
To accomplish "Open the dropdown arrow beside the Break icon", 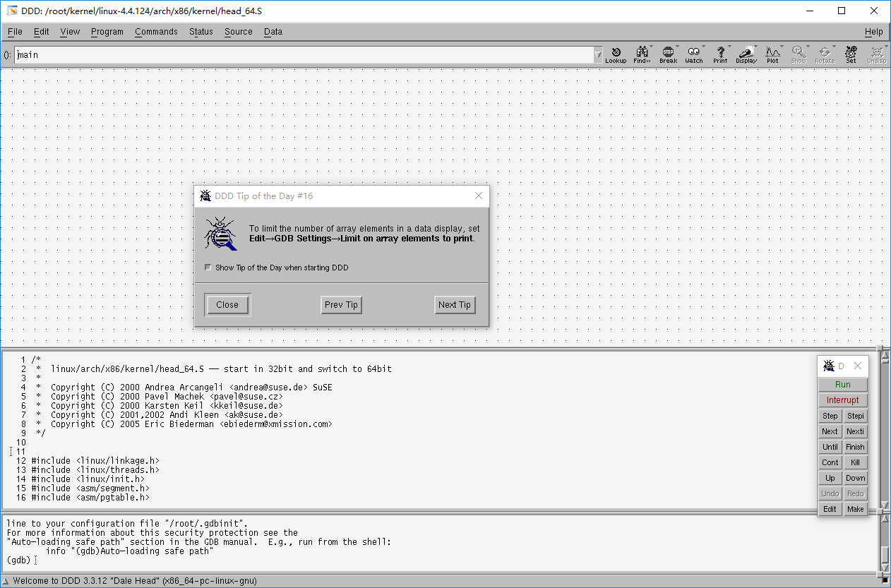I will click(x=676, y=48).
